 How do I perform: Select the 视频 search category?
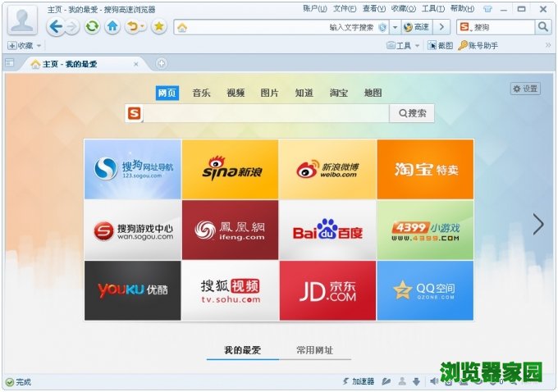[236, 93]
